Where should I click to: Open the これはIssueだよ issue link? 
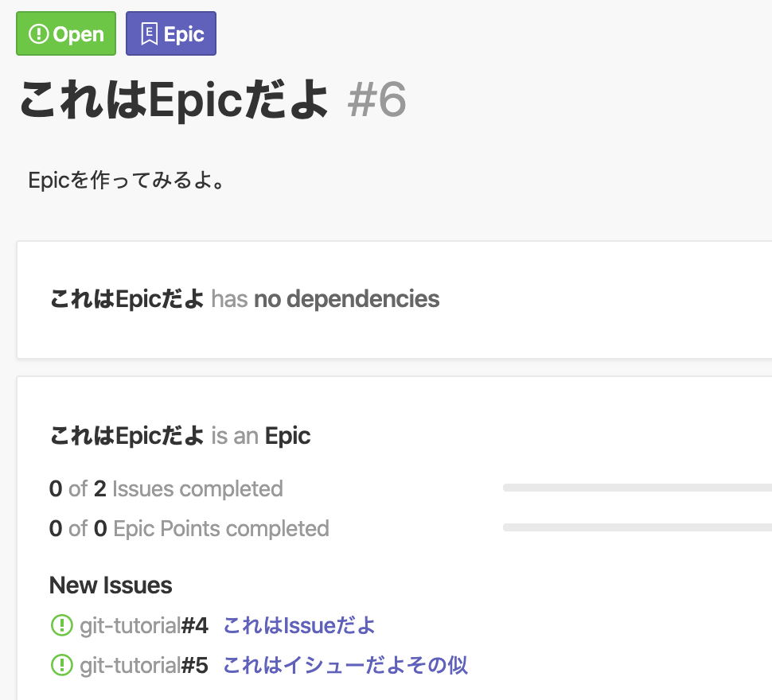[299, 626]
